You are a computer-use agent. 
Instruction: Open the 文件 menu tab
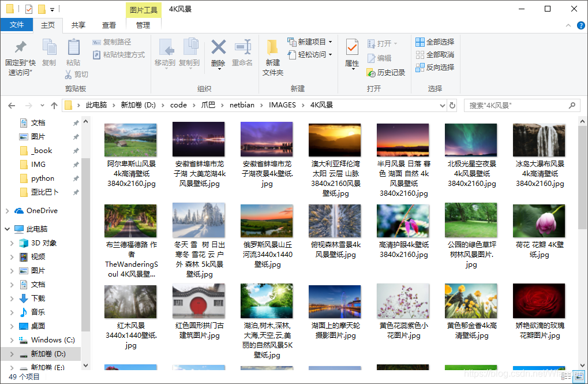(x=17, y=25)
